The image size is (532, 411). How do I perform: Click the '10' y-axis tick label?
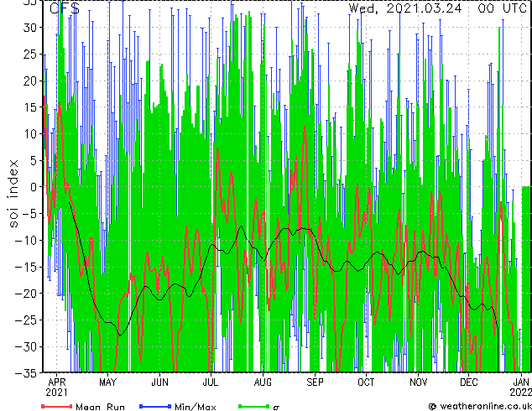(30, 134)
